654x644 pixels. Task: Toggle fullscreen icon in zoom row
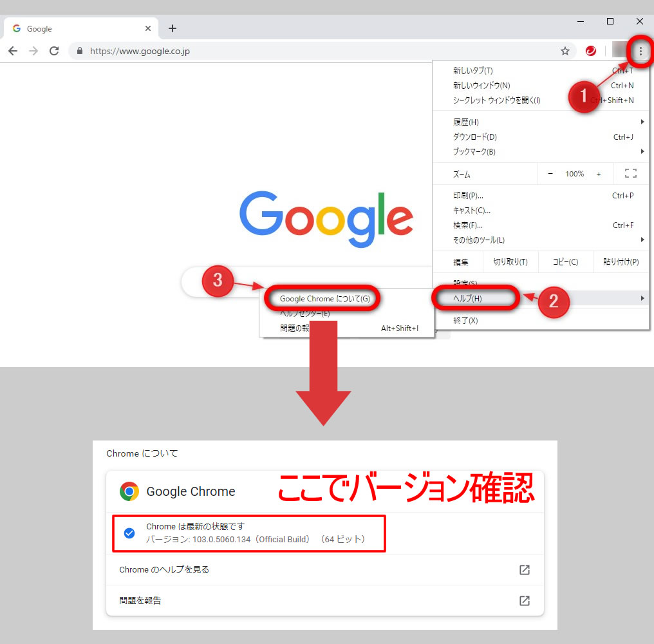pyautogui.click(x=631, y=174)
